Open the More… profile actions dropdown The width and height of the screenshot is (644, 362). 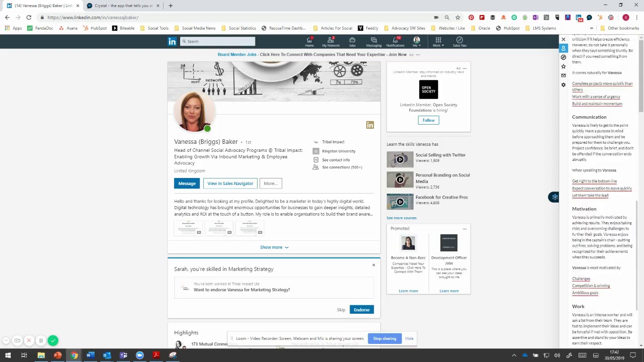coord(271,184)
